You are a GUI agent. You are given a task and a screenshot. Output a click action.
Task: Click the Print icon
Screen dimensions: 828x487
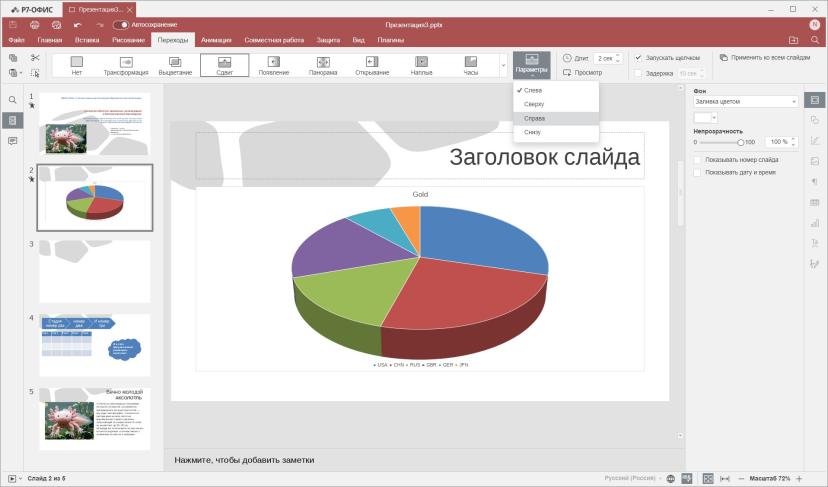(x=35, y=25)
